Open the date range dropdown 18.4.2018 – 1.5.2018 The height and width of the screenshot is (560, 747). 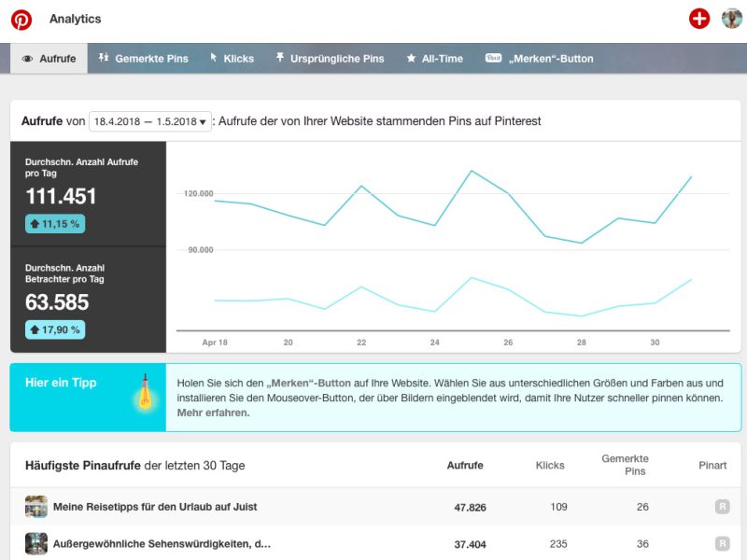click(x=149, y=121)
